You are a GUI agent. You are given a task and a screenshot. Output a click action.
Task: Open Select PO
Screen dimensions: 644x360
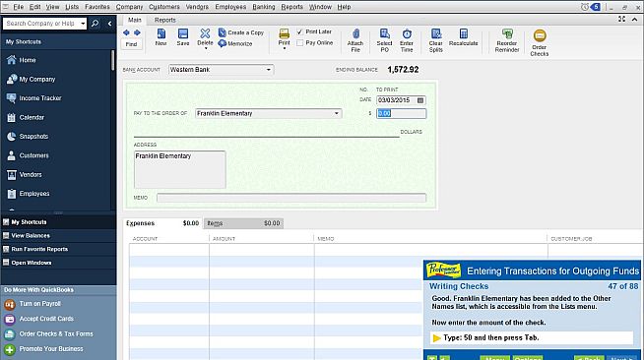click(384, 40)
